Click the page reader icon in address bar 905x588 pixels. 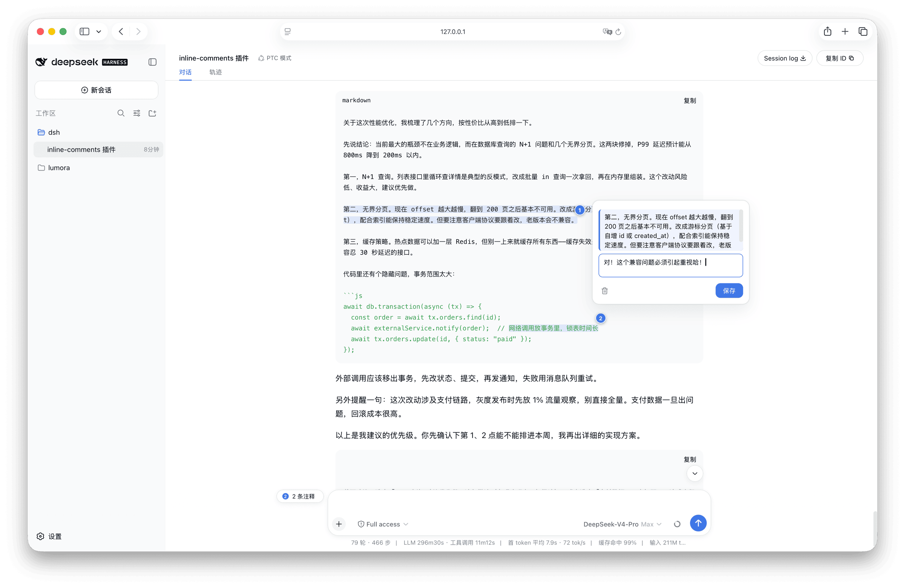pos(288,32)
